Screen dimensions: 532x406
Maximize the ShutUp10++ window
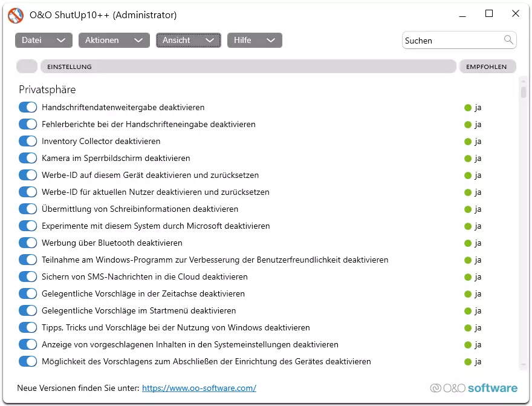coord(489,13)
